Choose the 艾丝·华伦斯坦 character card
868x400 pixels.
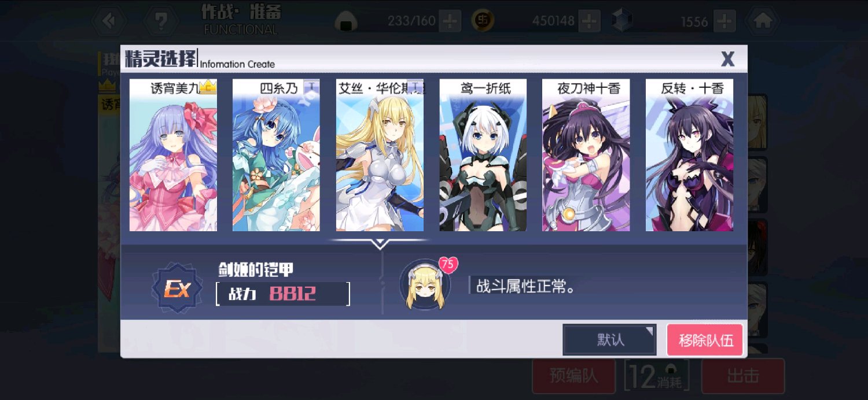click(380, 155)
